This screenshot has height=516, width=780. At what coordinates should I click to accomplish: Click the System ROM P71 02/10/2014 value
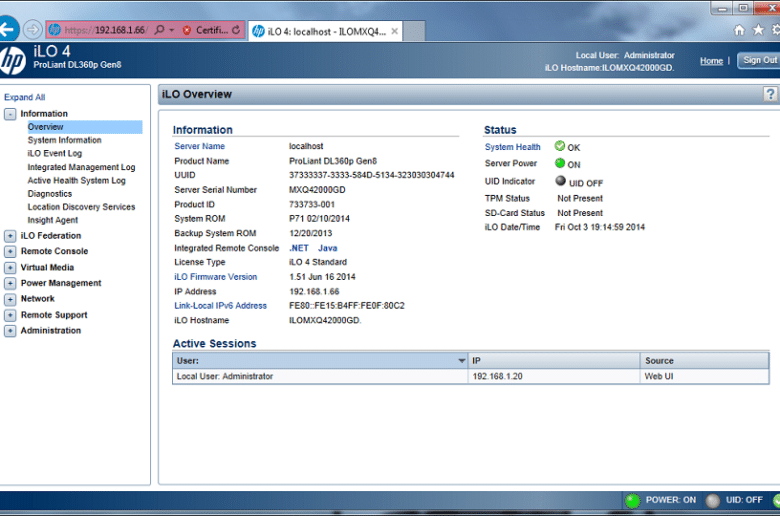click(x=319, y=218)
